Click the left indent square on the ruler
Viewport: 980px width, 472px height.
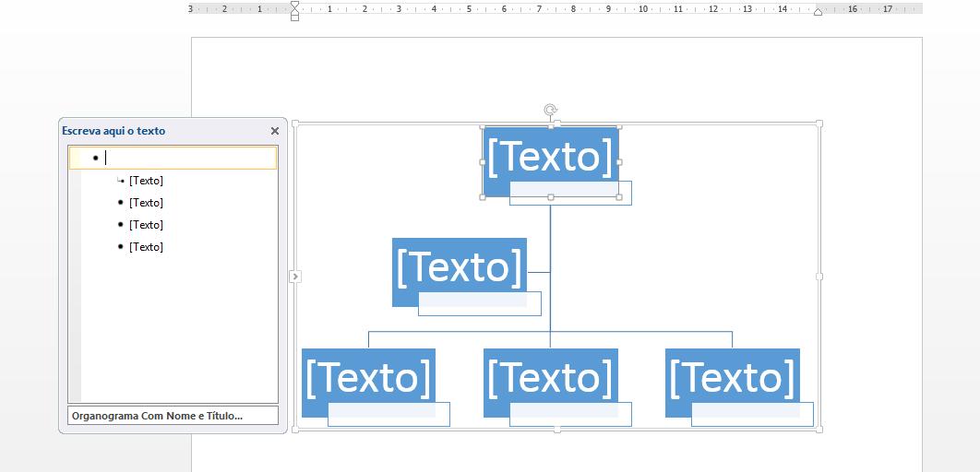coord(294,18)
